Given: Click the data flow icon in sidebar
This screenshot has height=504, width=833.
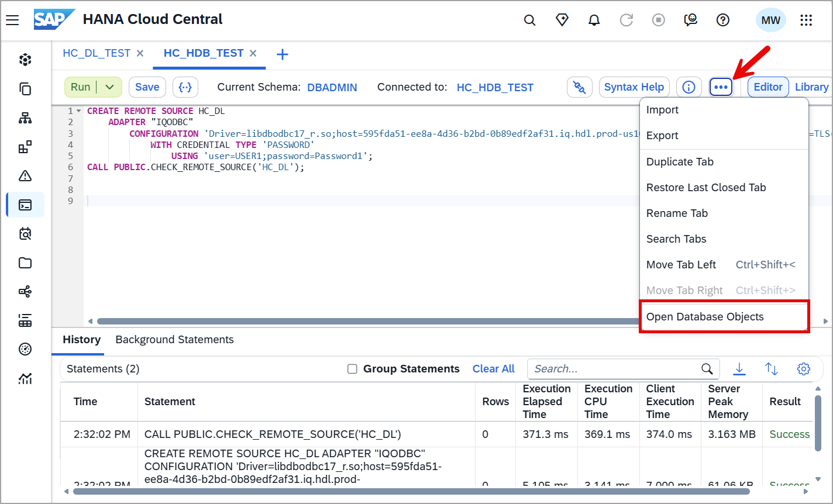Looking at the screenshot, I should click(25, 292).
